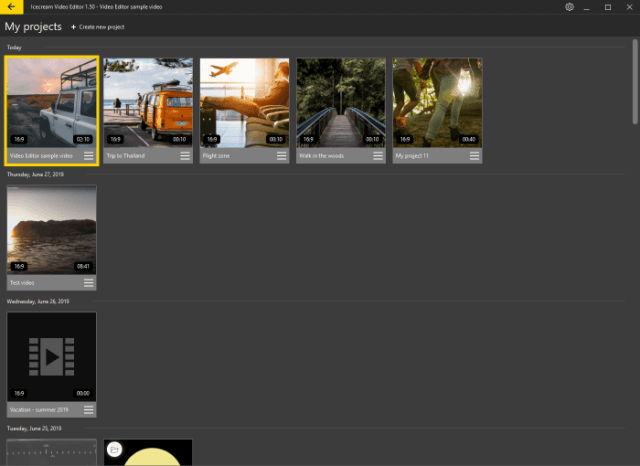Click the 'Test video' name label

pyautogui.click(x=22, y=283)
